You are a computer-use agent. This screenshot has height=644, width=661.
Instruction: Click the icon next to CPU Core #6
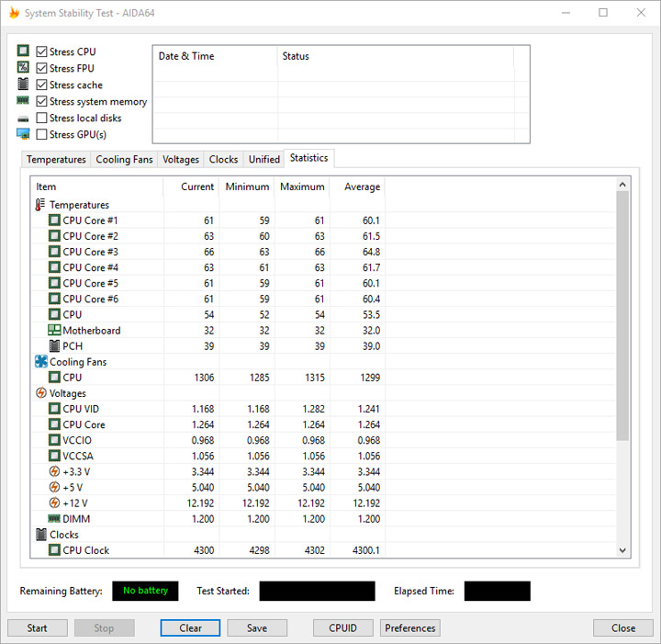pyautogui.click(x=54, y=299)
